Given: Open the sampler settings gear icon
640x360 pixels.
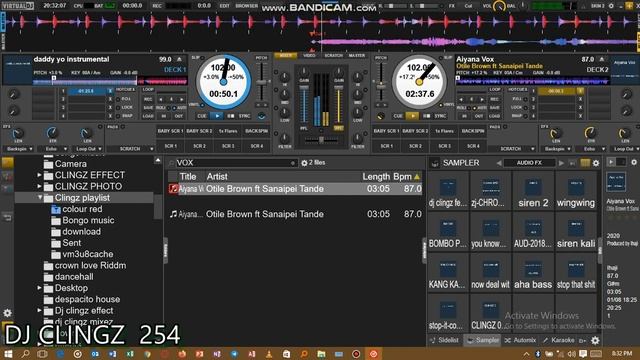Looking at the screenshot, I should tap(596, 163).
